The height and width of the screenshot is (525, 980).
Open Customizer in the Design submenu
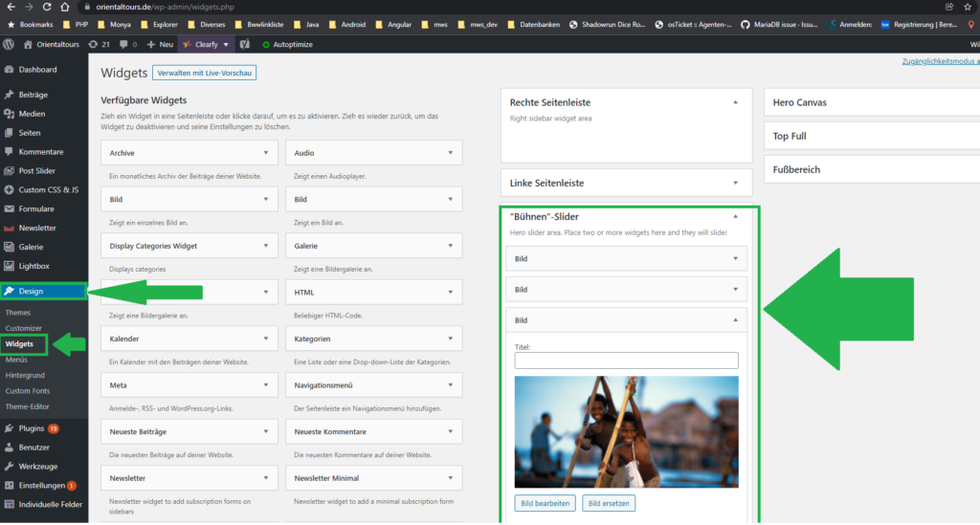click(x=24, y=328)
